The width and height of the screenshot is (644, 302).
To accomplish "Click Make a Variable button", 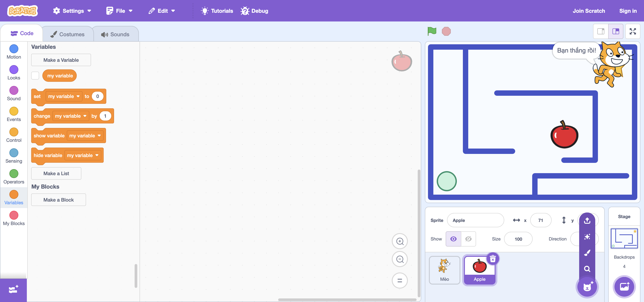I will [x=61, y=60].
